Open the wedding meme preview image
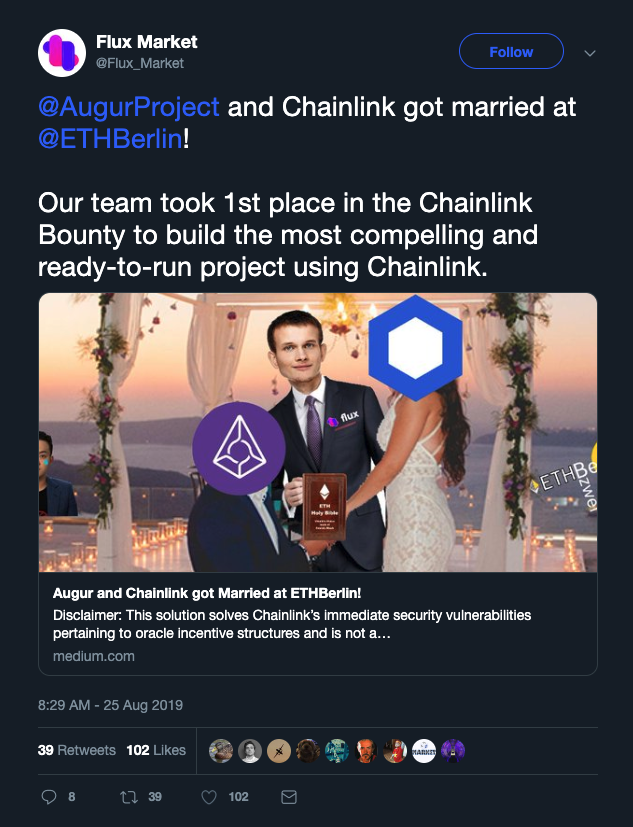 click(x=318, y=432)
